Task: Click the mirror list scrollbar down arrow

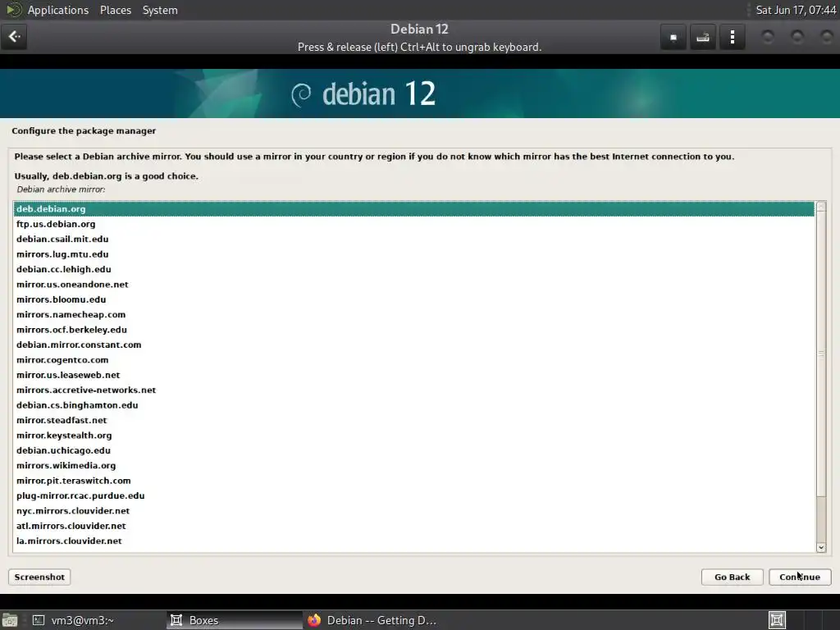Action: pyautogui.click(x=820, y=547)
